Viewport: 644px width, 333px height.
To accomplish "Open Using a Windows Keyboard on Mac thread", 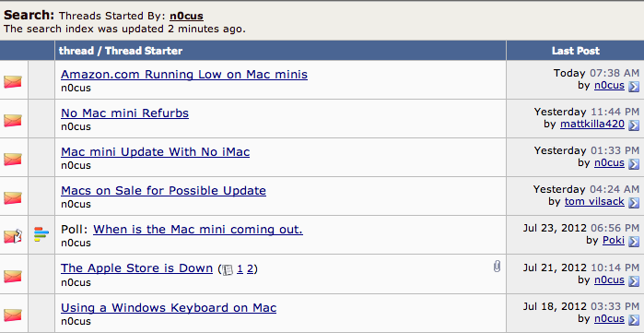I will click(169, 307).
